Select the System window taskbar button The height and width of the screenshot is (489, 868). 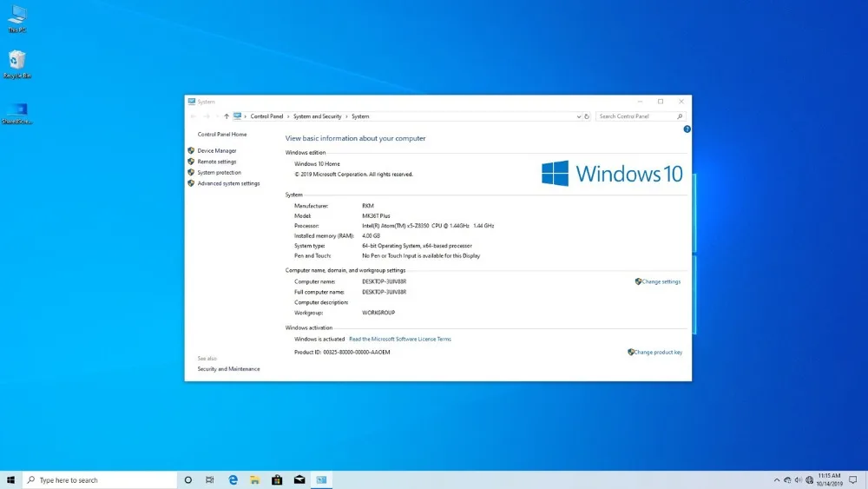322,479
